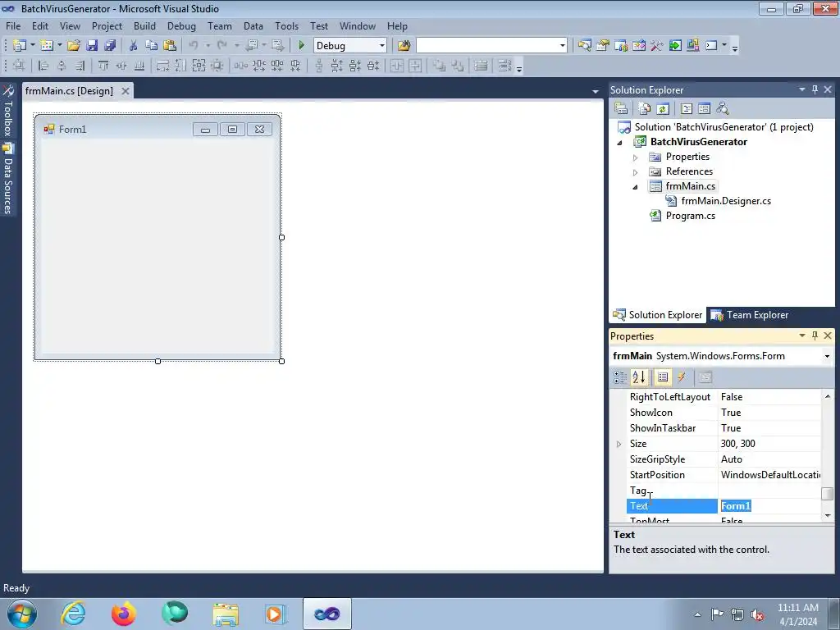840x630 pixels.
Task: Open the Find combo box dropdown arrow
Action: pos(562,46)
